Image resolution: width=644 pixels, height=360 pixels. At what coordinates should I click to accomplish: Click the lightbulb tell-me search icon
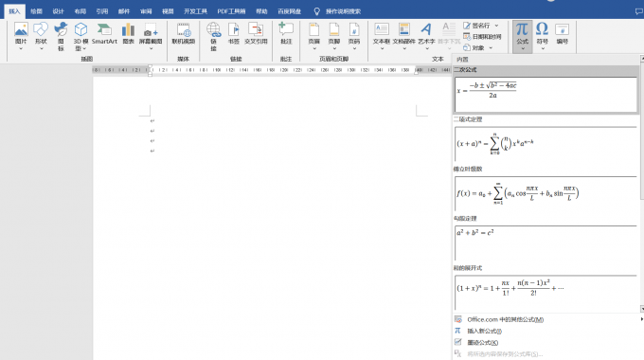tap(316, 11)
